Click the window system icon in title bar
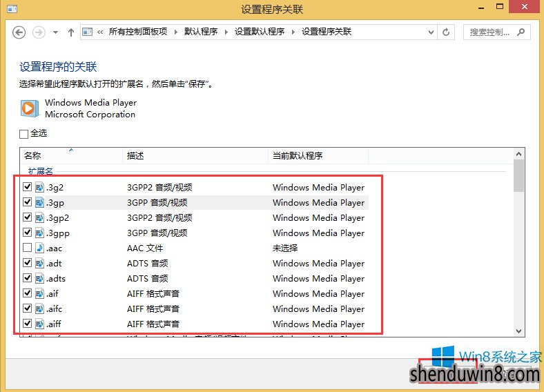Viewport: 544px width, 392px height. [x=12, y=9]
